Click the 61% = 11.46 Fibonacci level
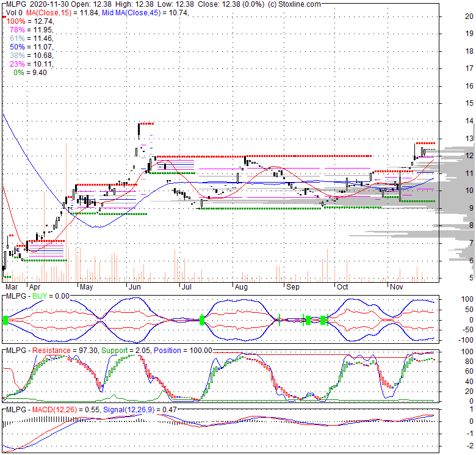 [32, 38]
